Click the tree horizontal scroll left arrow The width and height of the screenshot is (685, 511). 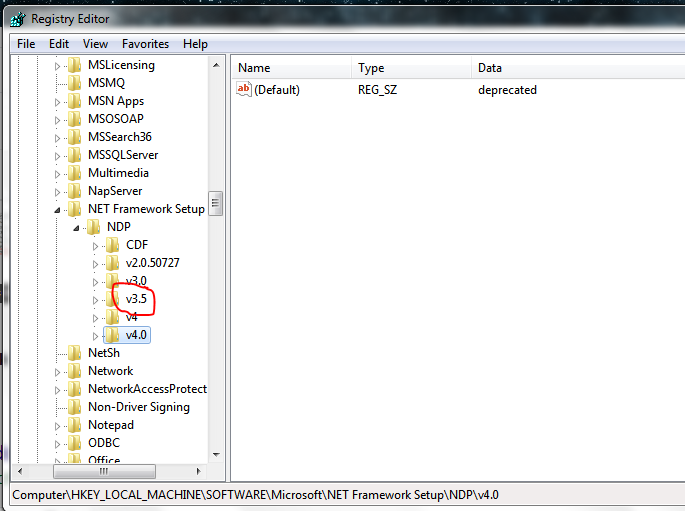[20, 472]
